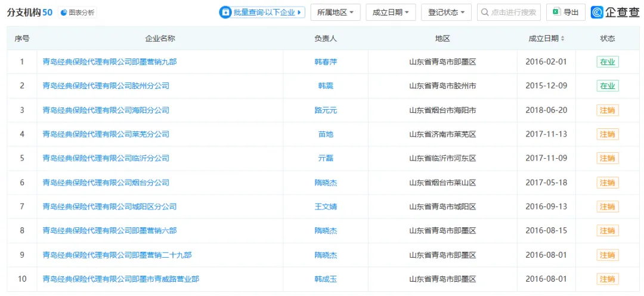Click the 注销 status tag for 莱芜分公司

click(x=608, y=134)
